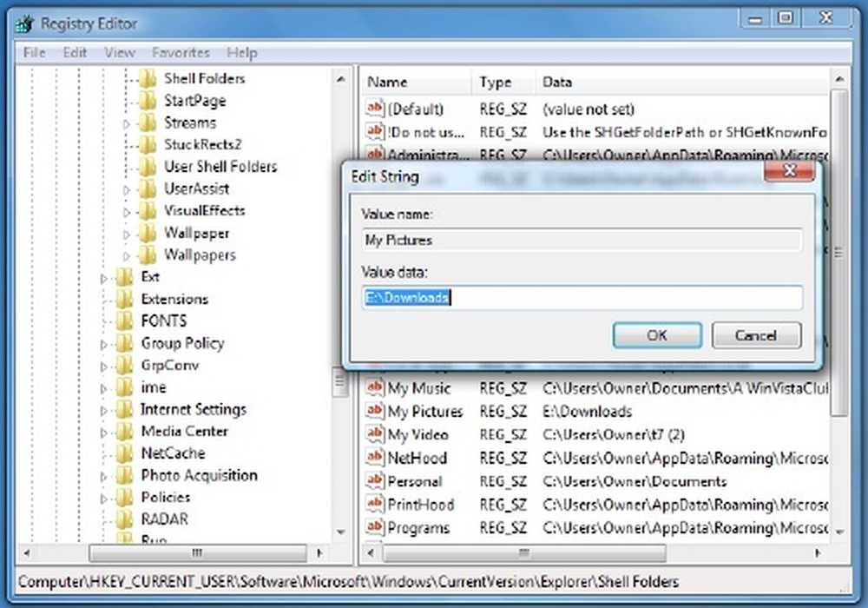Click the StuckRects2 folder icon
The width and height of the screenshot is (868, 608).
[x=148, y=145]
